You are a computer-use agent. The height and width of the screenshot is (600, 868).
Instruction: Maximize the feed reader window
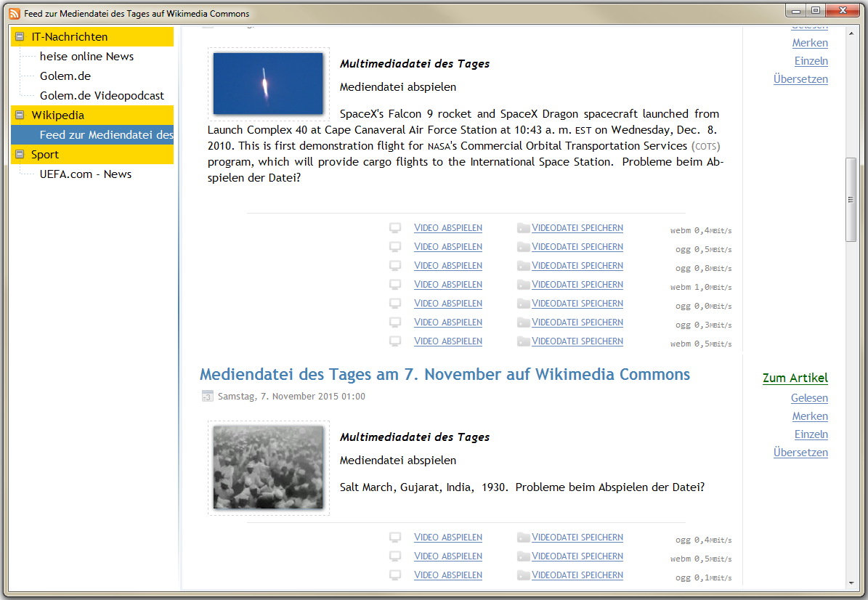tap(816, 10)
